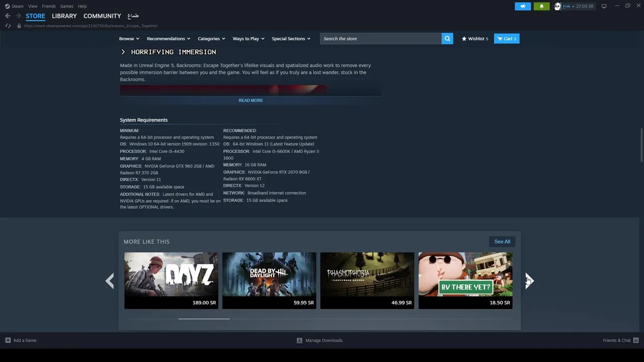Show previous games with left carousel arrow
The width and height of the screenshot is (644, 362).
(x=110, y=281)
